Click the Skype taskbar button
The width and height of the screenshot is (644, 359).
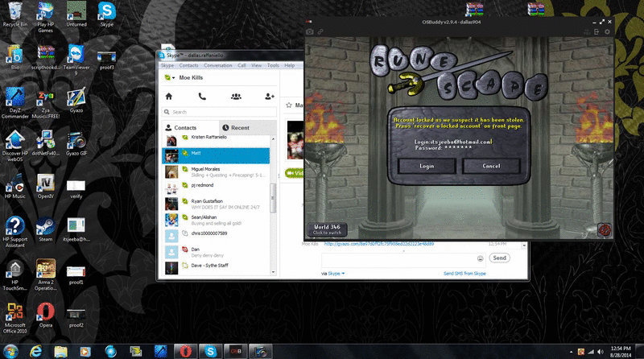point(210,352)
